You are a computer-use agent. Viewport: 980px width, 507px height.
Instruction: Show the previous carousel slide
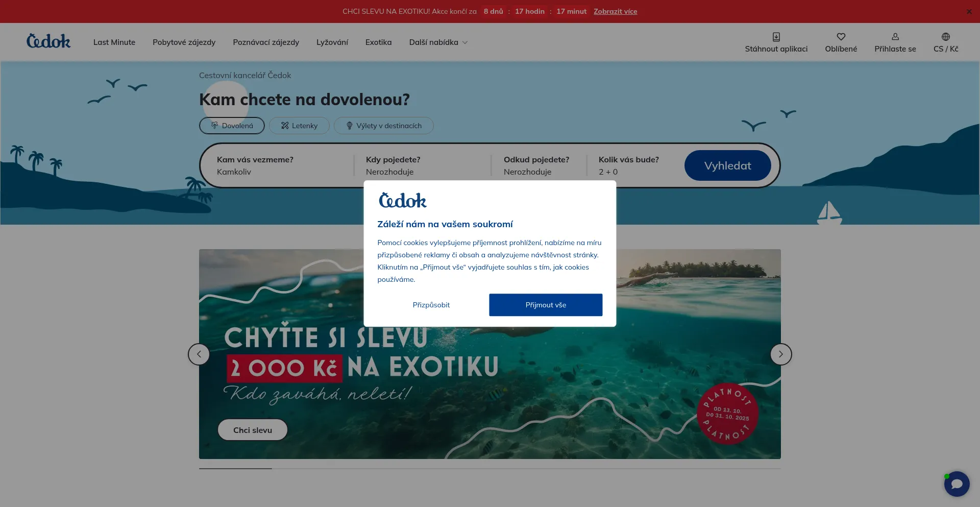tap(199, 354)
